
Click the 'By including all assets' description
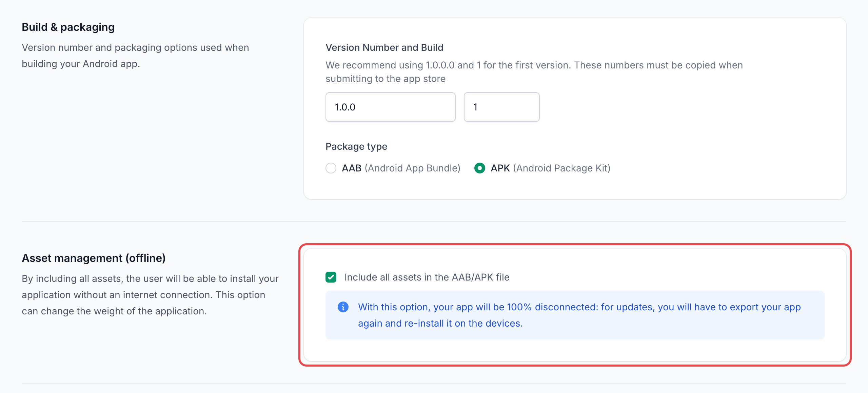[150, 295]
